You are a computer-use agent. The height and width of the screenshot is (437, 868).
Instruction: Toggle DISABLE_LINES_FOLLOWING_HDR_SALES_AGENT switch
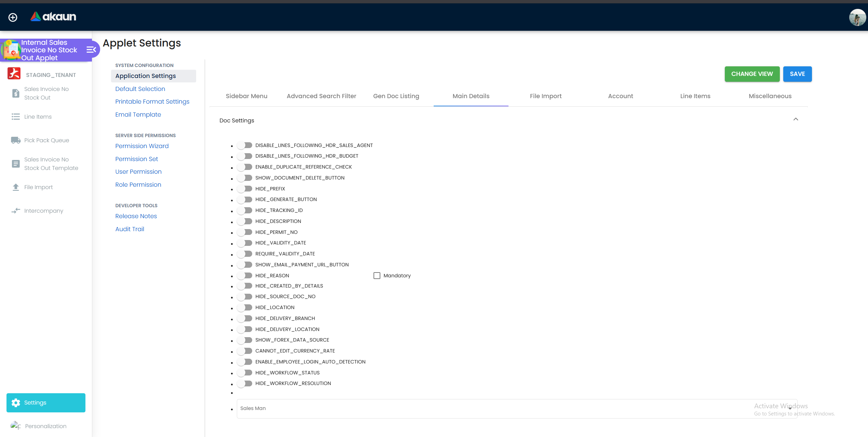coord(245,145)
